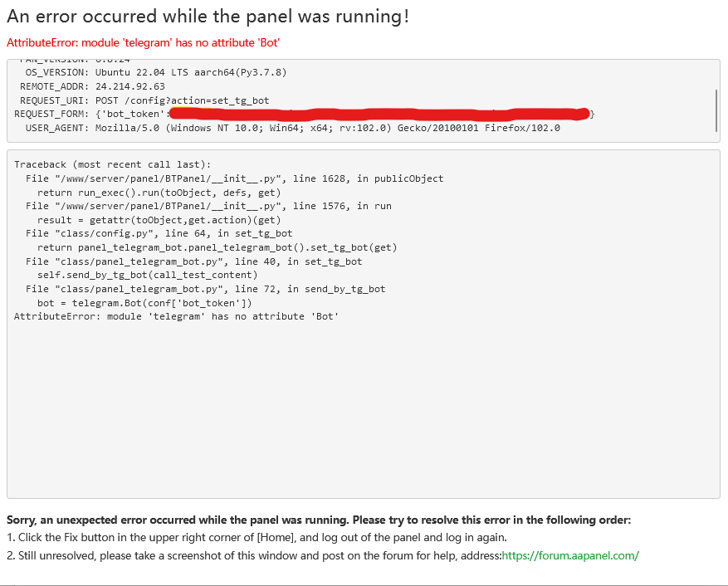Click the red AttributeError message at top
The image size is (728, 586).
(149, 42)
